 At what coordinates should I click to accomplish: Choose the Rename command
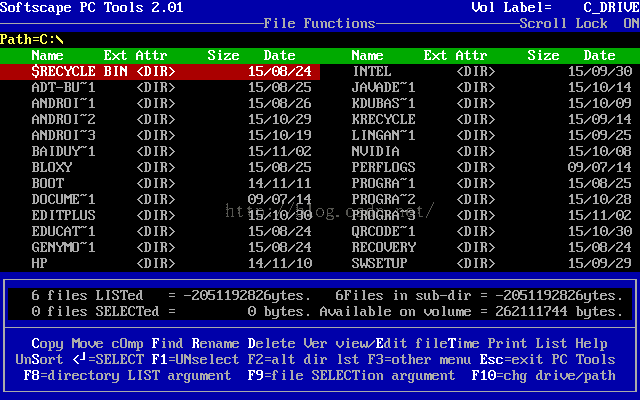pos(216,344)
